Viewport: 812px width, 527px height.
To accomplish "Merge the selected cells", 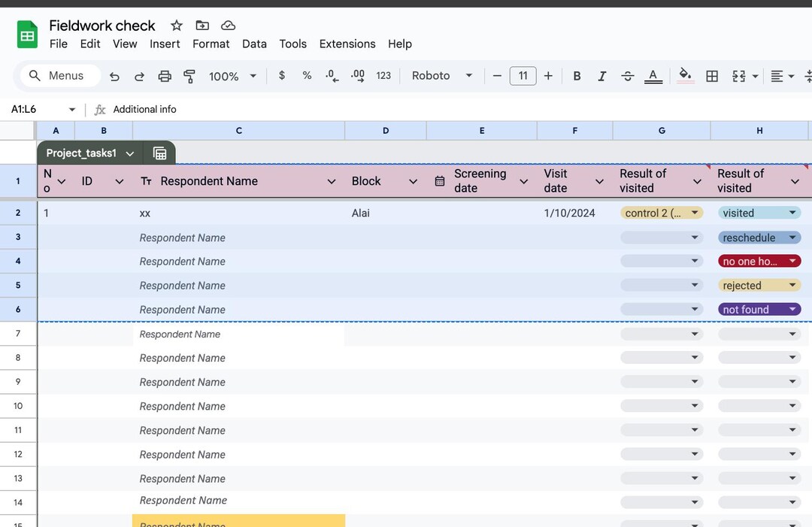I will click(x=740, y=75).
